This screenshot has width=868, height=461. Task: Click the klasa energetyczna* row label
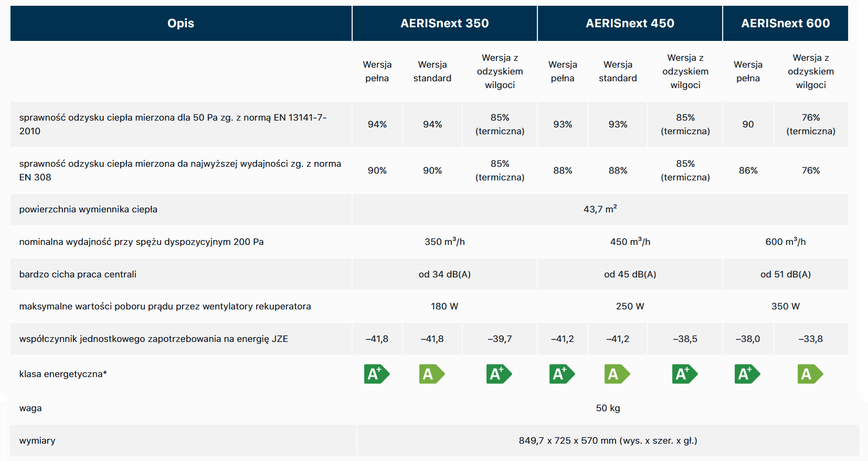pyautogui.click(x=63, y=374)
